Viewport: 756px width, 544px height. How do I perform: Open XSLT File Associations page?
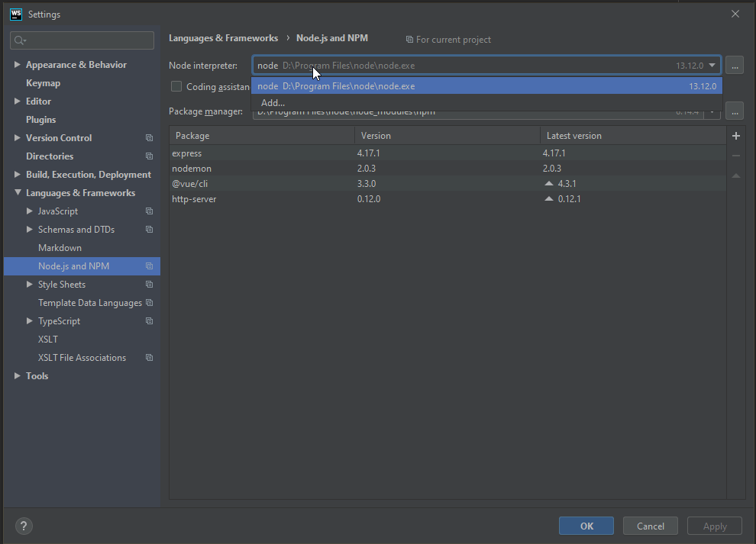(82, 358)
